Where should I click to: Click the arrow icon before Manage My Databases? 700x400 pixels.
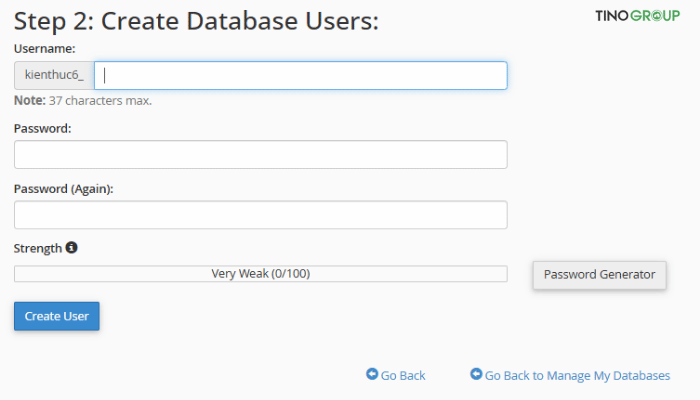point(476,375)
